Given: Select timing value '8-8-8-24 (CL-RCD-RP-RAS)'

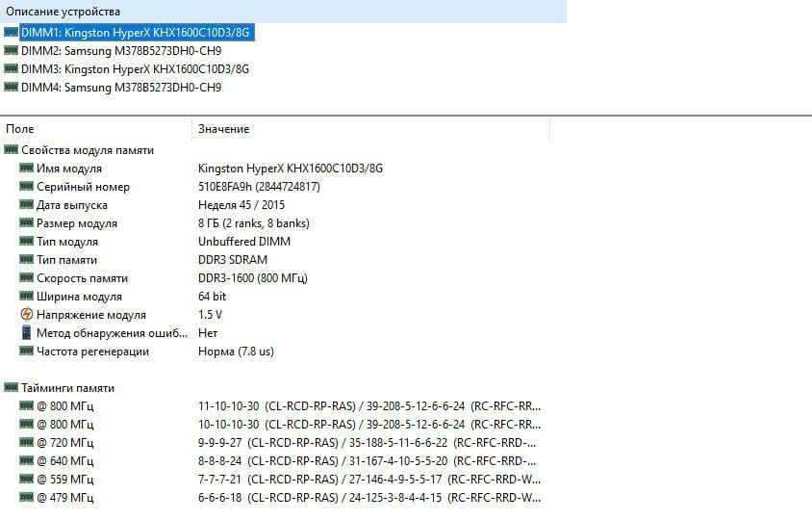Looking at the screenshot, I should pyautogui.click(x=268, y=461).
